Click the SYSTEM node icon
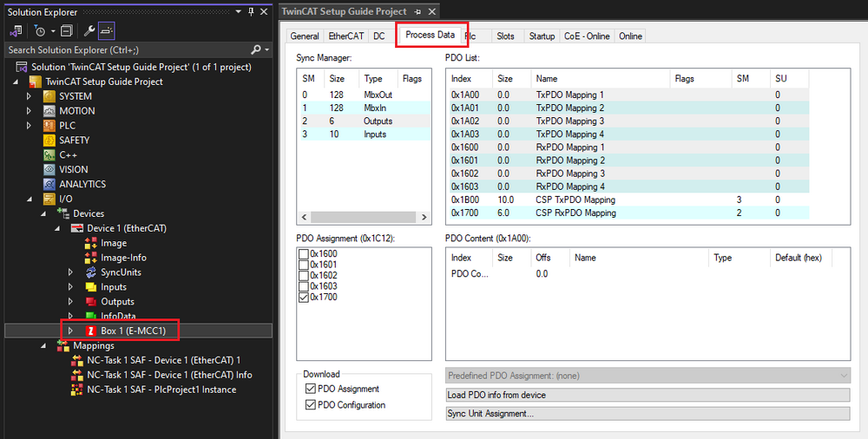 coord(49,96)
